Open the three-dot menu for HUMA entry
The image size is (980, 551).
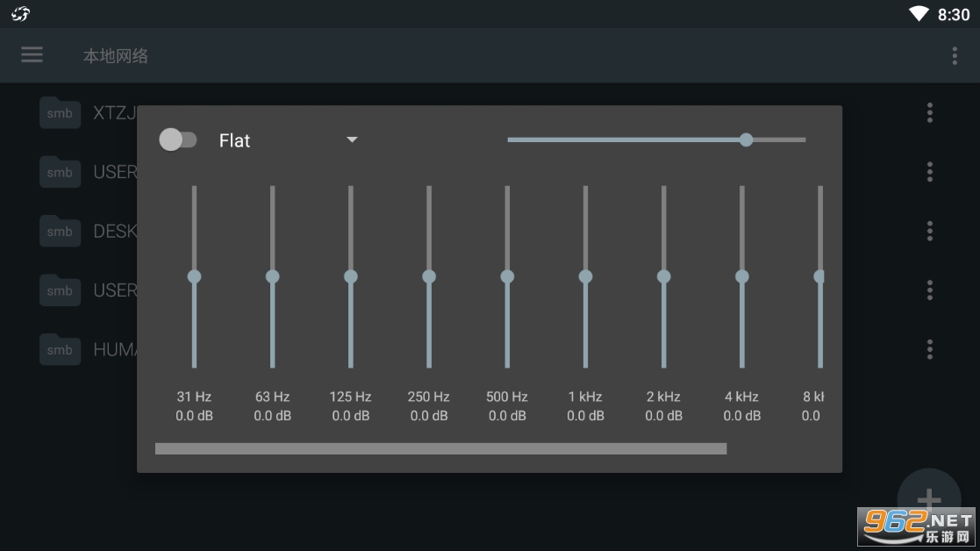(929, 349)
